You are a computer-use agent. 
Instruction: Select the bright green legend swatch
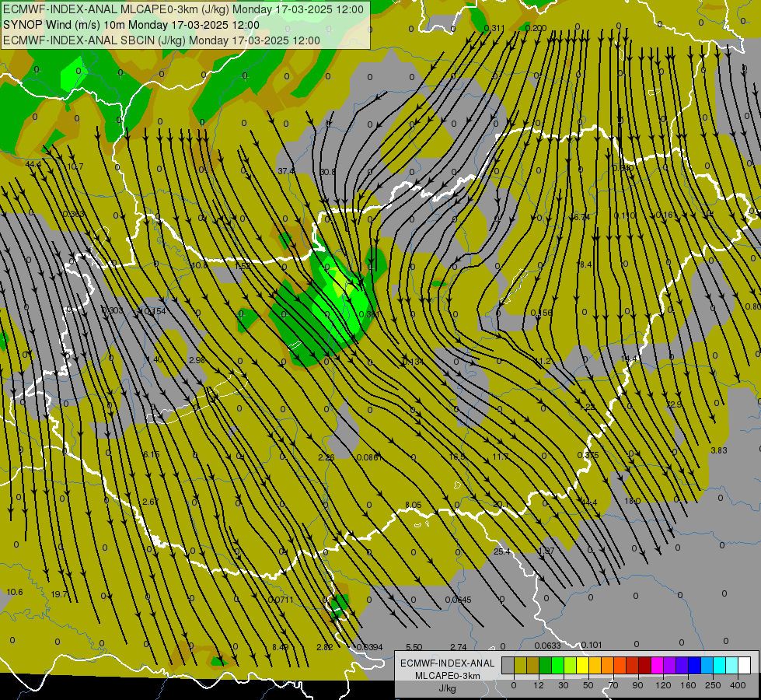coord(557,665)
